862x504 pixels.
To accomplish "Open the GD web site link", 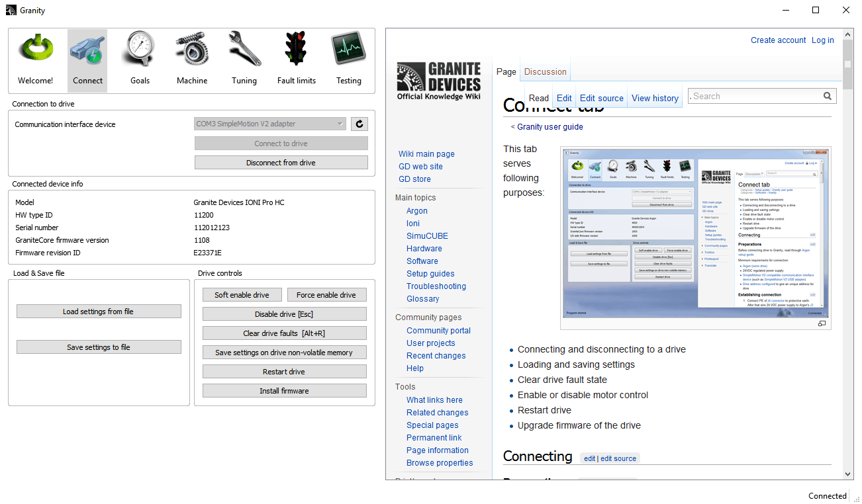I will (x=420, y=167).
